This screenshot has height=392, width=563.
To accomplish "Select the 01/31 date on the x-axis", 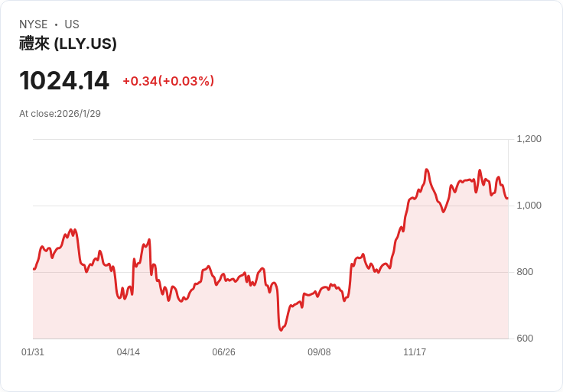I will click(x=33, y=352).
